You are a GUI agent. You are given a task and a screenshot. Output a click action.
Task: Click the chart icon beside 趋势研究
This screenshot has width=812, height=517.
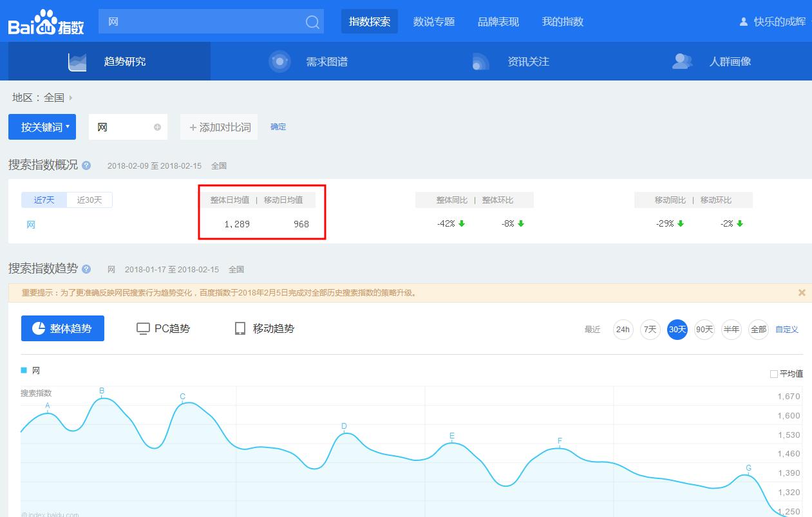coord(77,61)
